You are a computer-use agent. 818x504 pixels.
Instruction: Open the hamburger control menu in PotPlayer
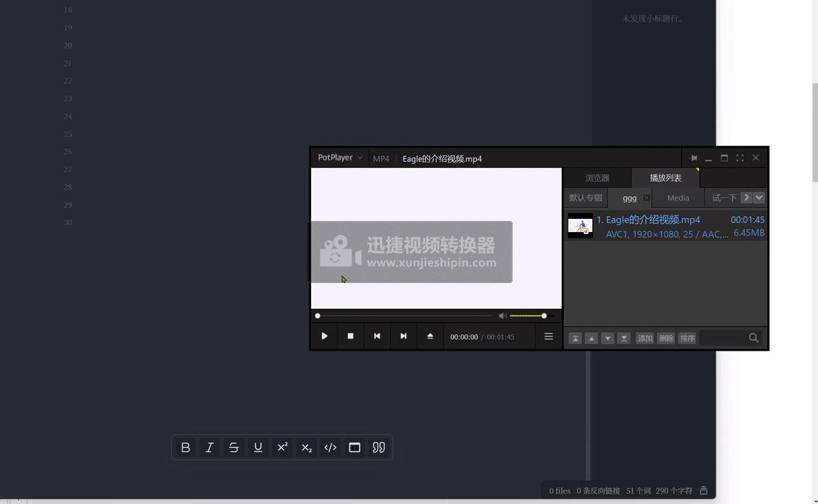549,336
